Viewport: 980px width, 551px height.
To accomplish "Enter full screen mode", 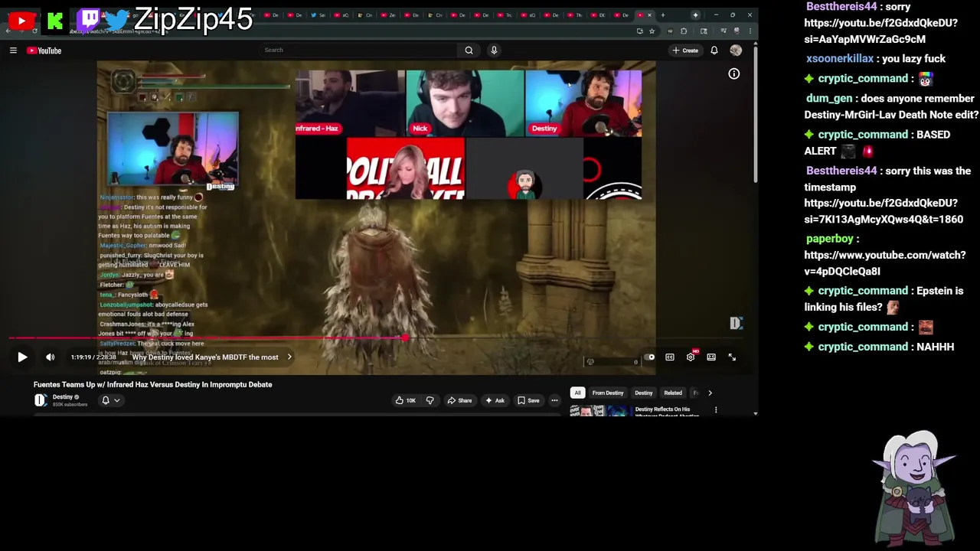I will (x=732, y=357).
